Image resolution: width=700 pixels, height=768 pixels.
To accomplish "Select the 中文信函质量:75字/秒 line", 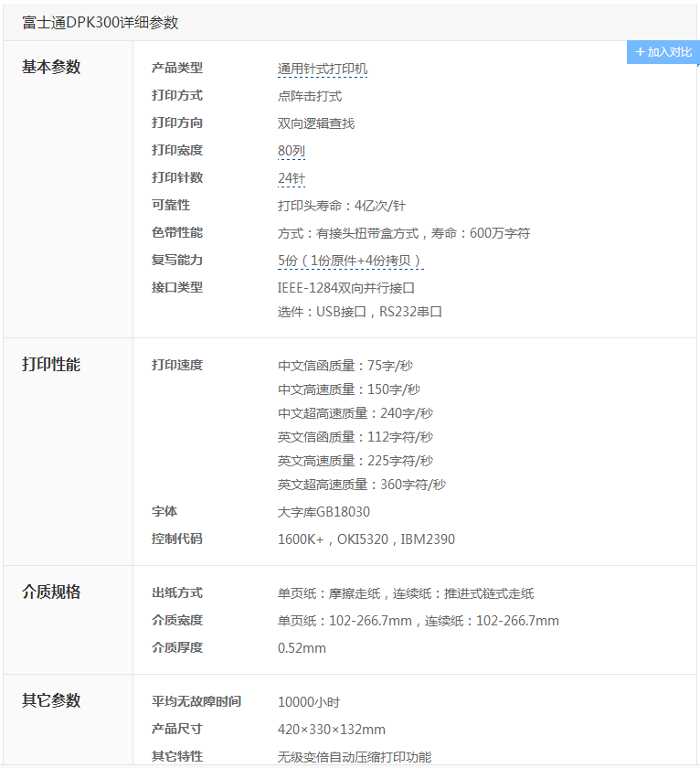I will (345, 366).
